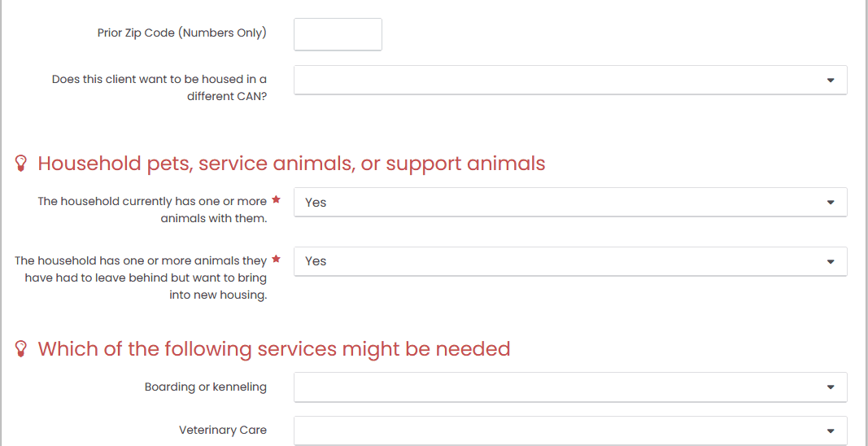Click the 'Household pets, service animals' section heading
This screenshot has height=446, width=868.
tap(291, 164)
